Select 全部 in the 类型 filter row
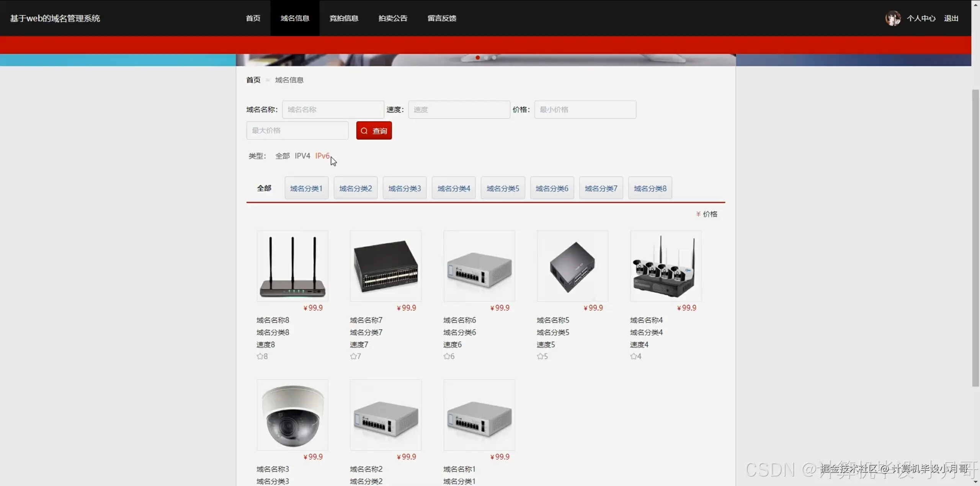Viewport: 980px width, 486px height. point(282,156)
